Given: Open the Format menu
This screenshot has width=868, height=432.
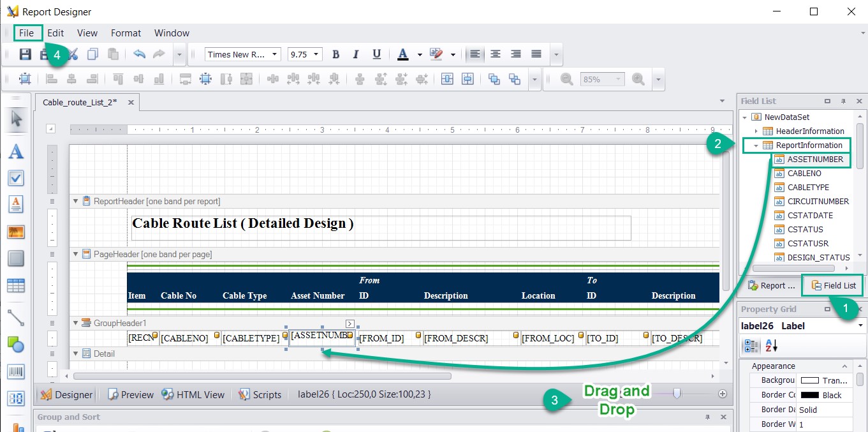Looking at the screenshot, I should coord(126,33).
